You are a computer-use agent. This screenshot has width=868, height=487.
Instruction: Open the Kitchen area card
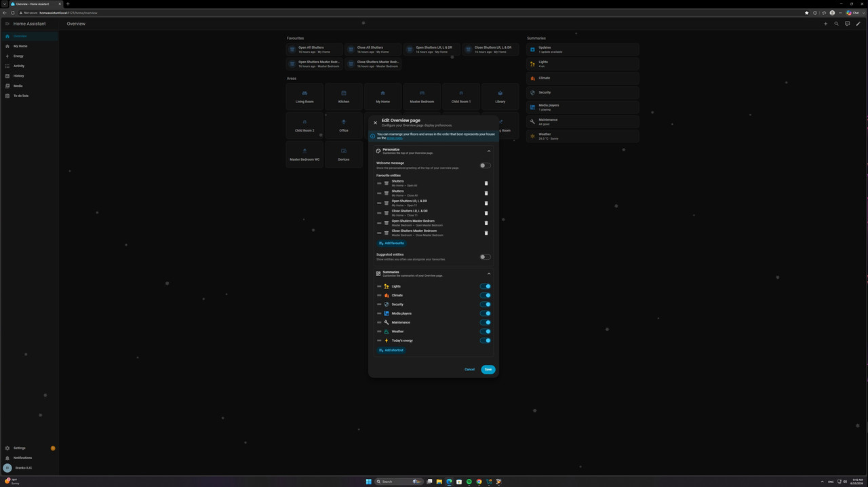(344, 96)
